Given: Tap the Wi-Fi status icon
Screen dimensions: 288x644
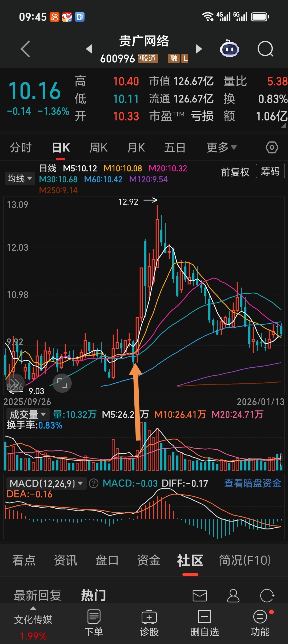Looking at the screenshot, I should [208, 17].
